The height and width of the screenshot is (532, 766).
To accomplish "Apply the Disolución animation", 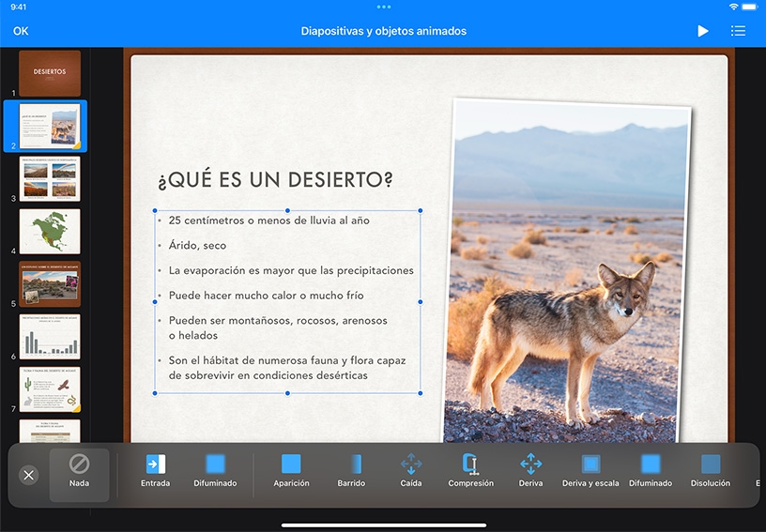I will 711,471.
